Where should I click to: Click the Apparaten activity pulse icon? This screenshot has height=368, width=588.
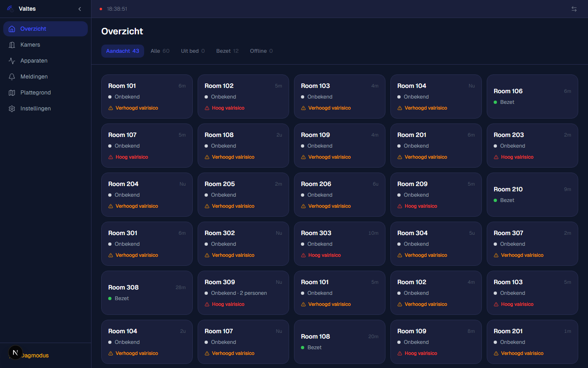tap(12, 61)
